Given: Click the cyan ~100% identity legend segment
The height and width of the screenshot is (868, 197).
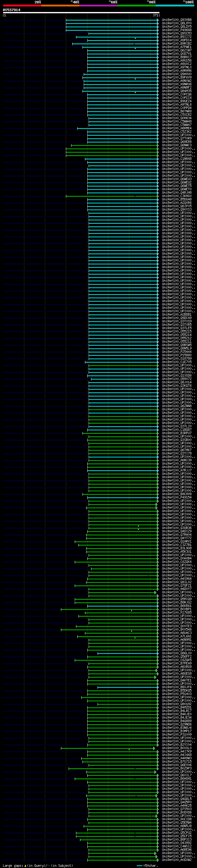Looking at the screenshot, I should (175, 6).
